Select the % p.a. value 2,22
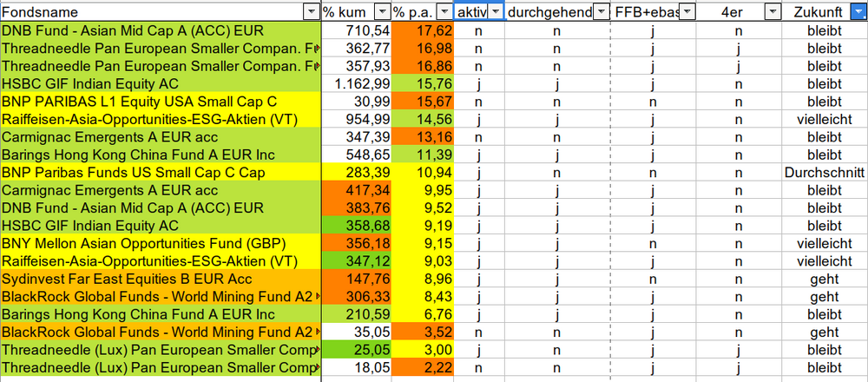This screenshot has width=868, height=382. 423,367
